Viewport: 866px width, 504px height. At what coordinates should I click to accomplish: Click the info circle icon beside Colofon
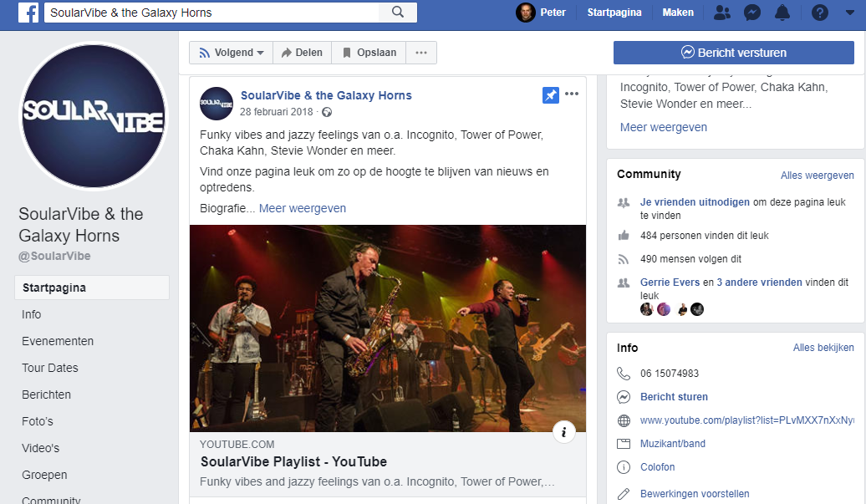click(624, 467)
